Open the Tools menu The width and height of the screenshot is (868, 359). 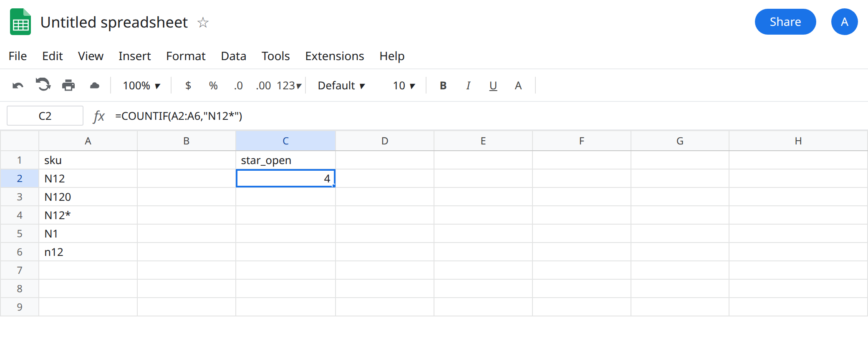coord(275,56)
